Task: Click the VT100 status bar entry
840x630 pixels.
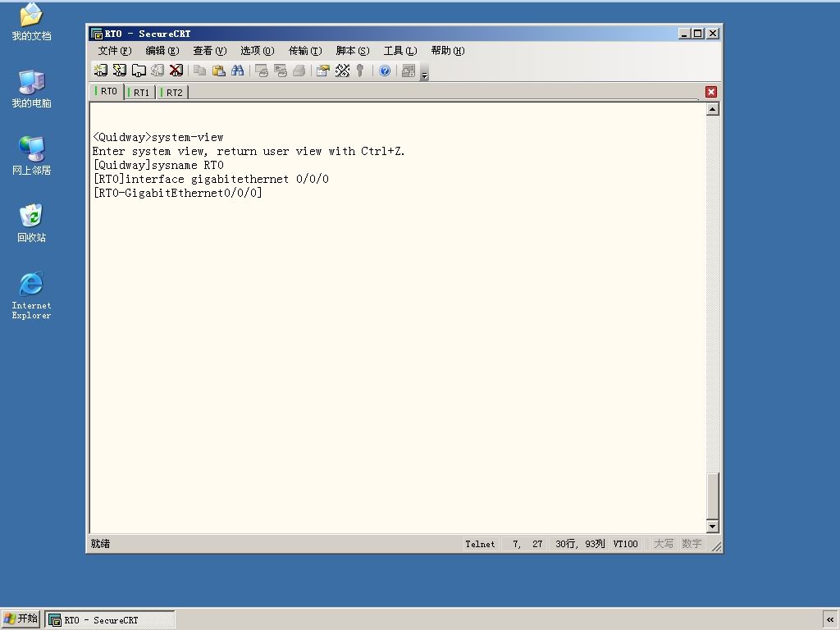Action: [x=625, y=544]
